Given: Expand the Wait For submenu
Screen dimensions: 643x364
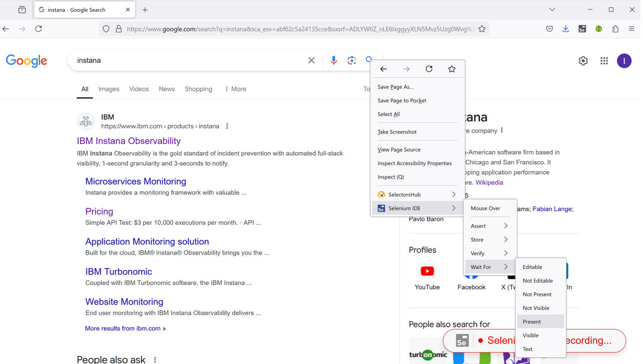Looking at the screenshot, I should click(490, 267).
